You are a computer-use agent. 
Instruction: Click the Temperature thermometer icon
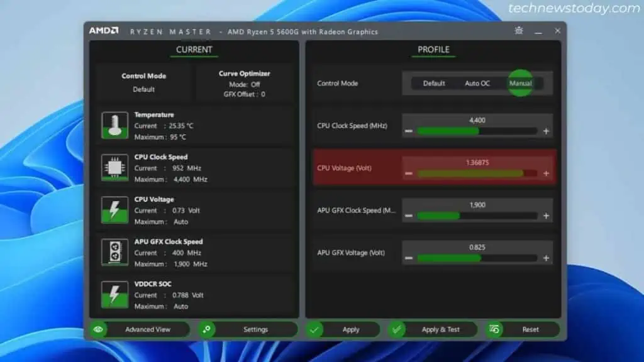114,125
